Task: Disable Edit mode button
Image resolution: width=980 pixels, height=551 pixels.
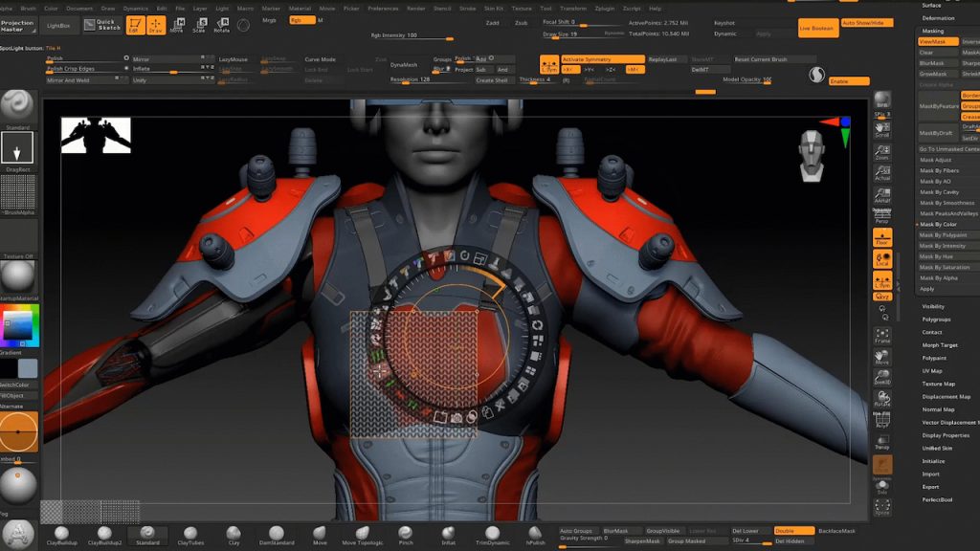Action: pos(134,26)
